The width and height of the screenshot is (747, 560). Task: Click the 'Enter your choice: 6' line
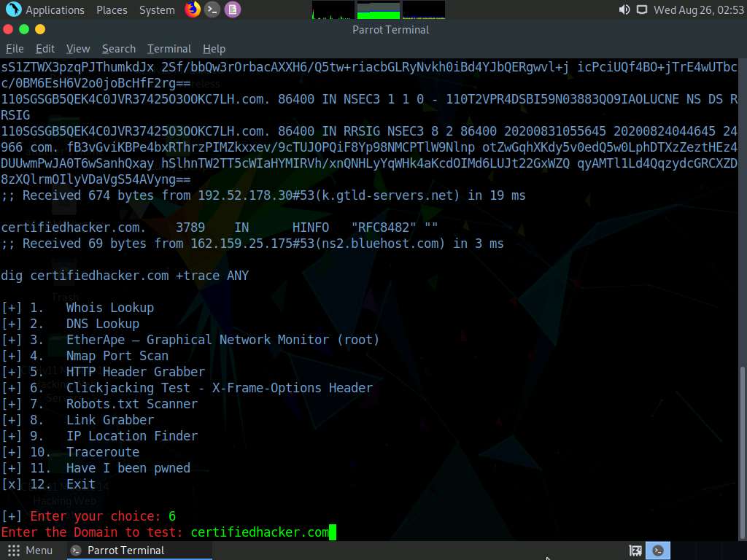[88, 516]
